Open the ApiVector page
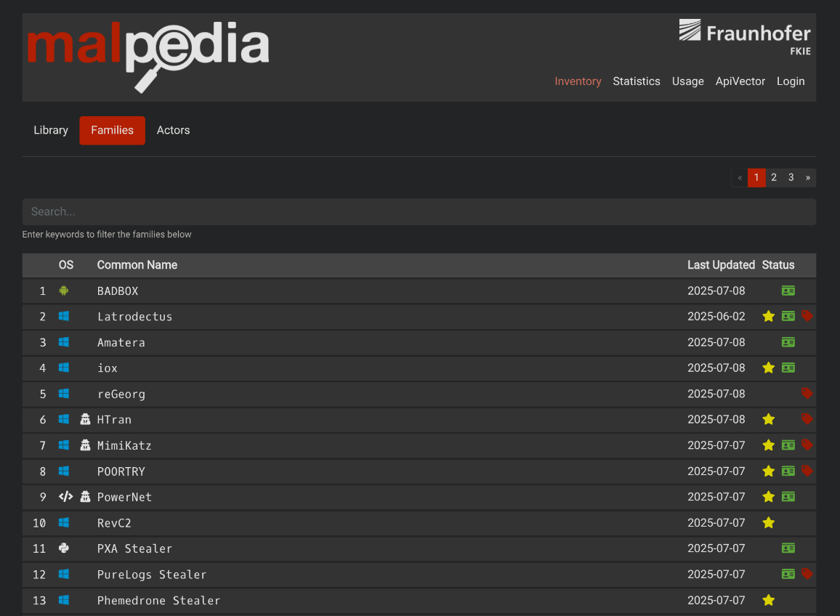 coord(740,81)
